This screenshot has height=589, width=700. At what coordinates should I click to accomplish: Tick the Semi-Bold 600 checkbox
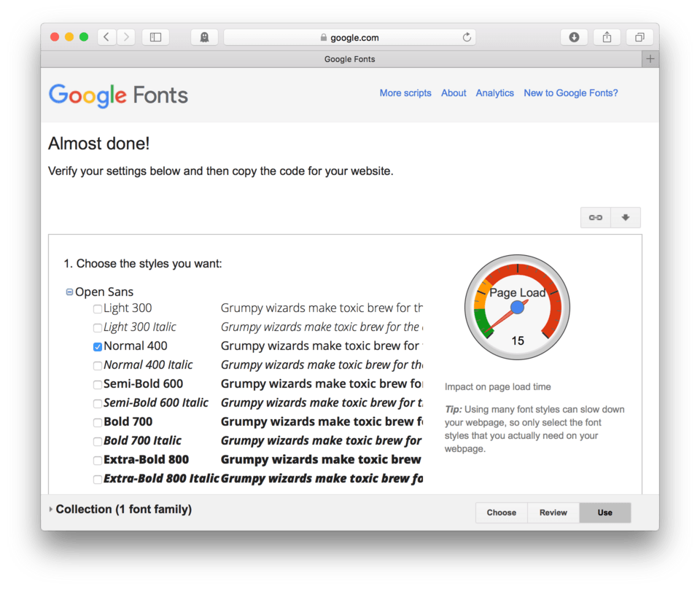pyautogui.click(x=97, y=385)
